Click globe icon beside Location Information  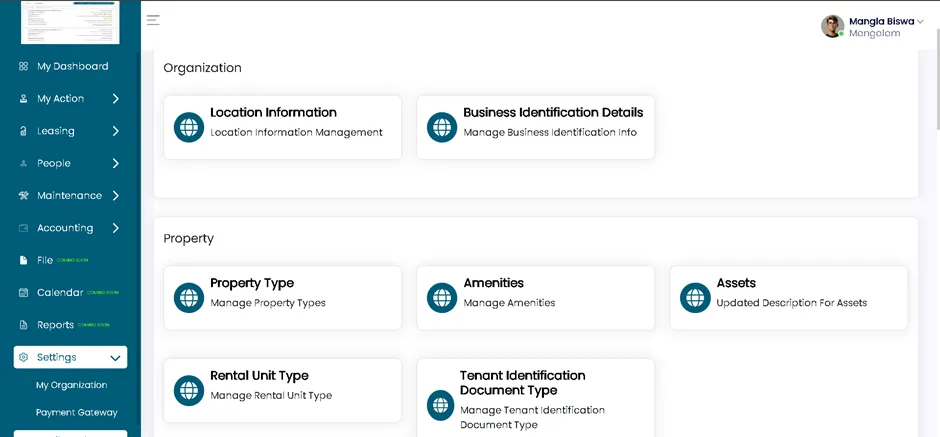click(189, 127)
